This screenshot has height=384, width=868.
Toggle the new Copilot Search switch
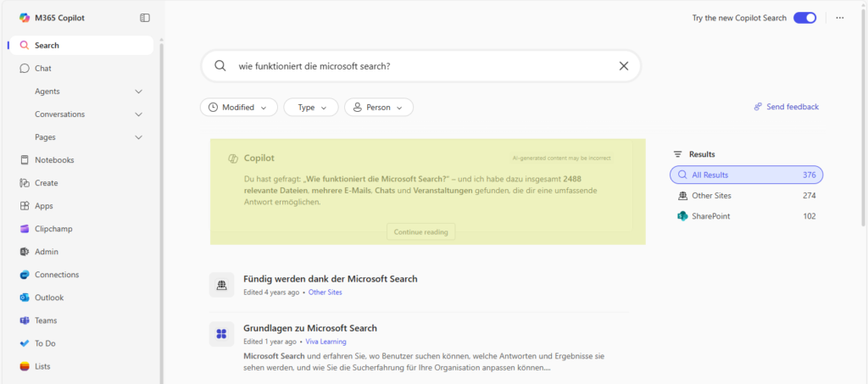(x=805, y=18)
